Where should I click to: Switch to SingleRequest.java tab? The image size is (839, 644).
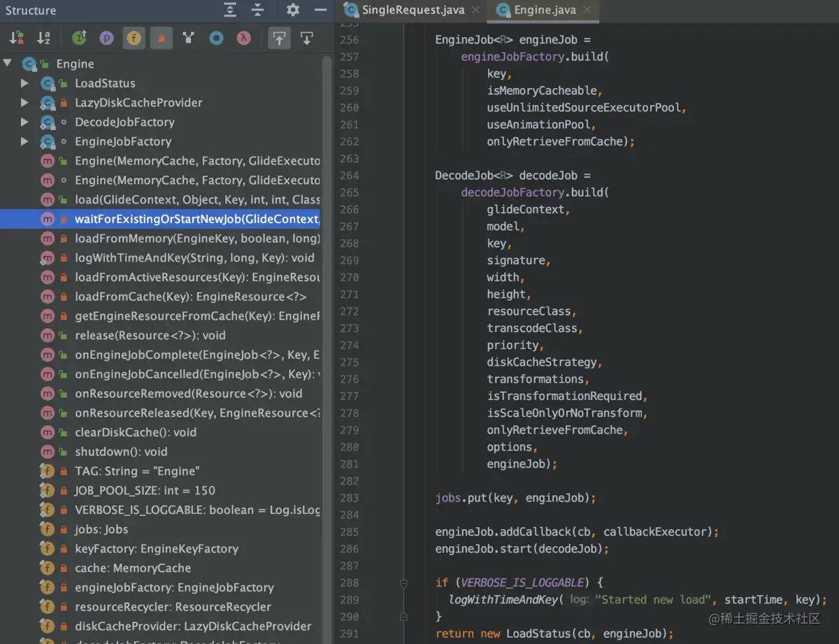coord(413,10)
